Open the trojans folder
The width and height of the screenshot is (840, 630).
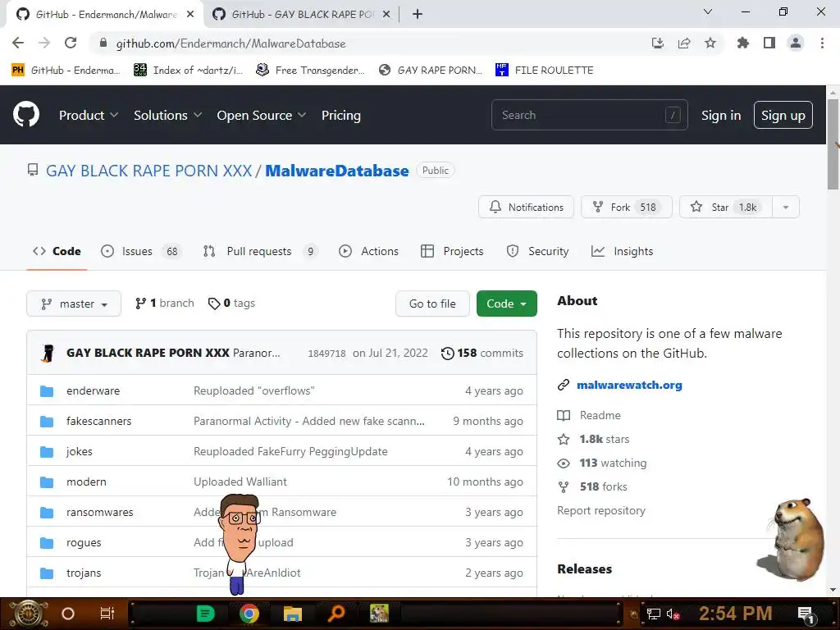click(x=84, y=573)
